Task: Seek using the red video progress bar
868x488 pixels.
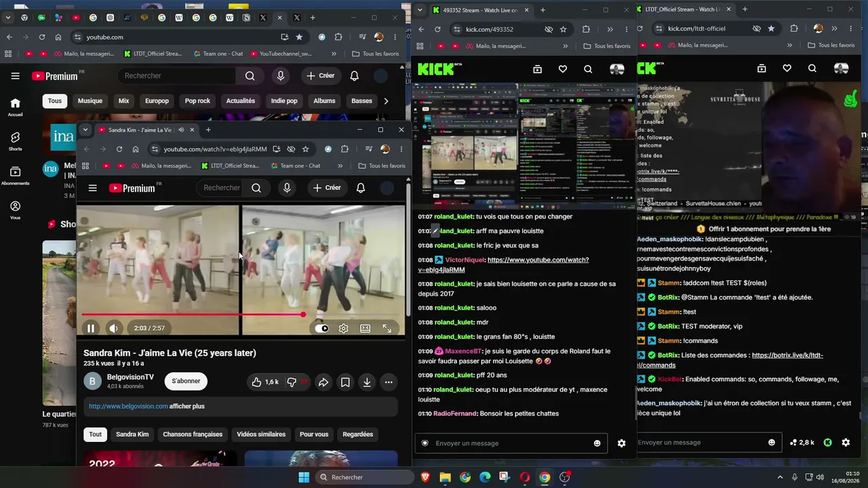Action: (241, 314)
